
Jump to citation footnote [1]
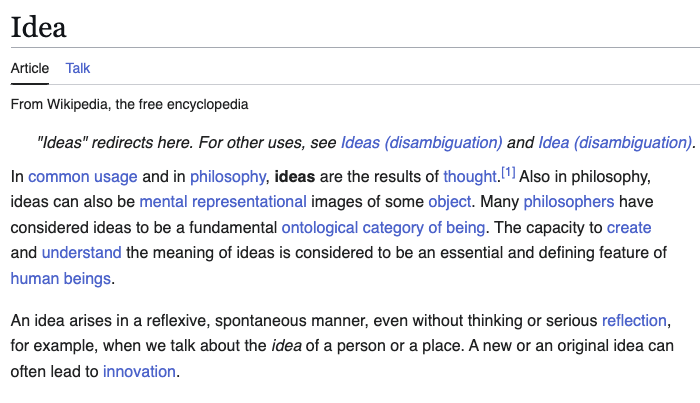pyautogui.click(x=508, y=172)
